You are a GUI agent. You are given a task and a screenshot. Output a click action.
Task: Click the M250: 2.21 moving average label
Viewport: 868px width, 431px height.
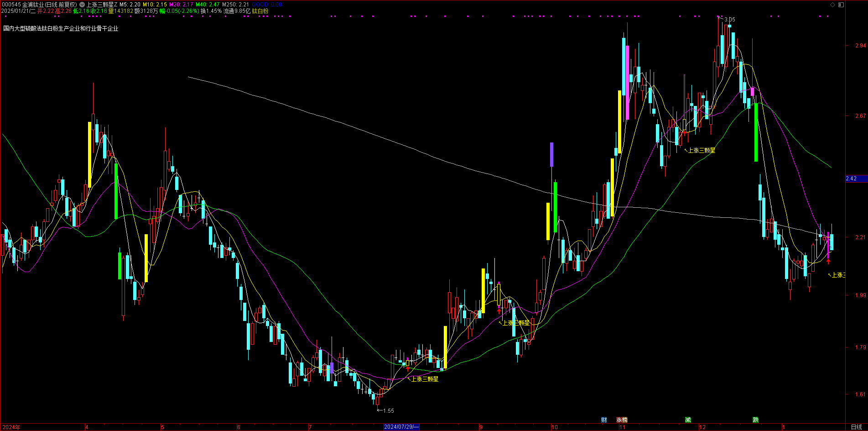(236, 5)
